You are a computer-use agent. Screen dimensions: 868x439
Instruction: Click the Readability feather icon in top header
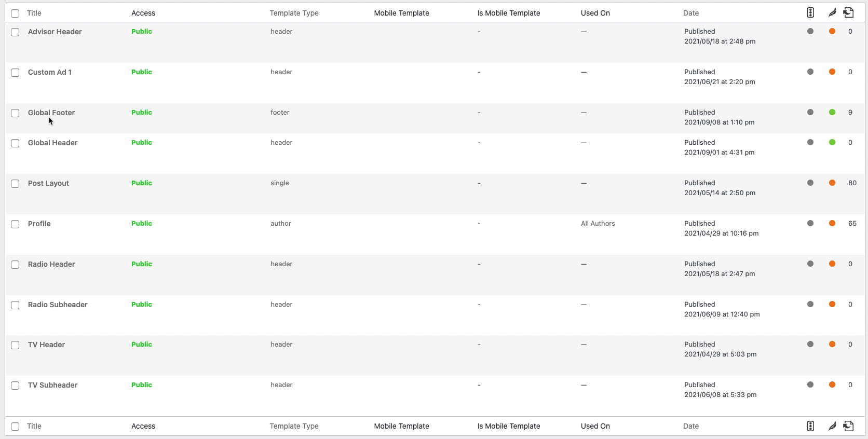click(832, 12)
